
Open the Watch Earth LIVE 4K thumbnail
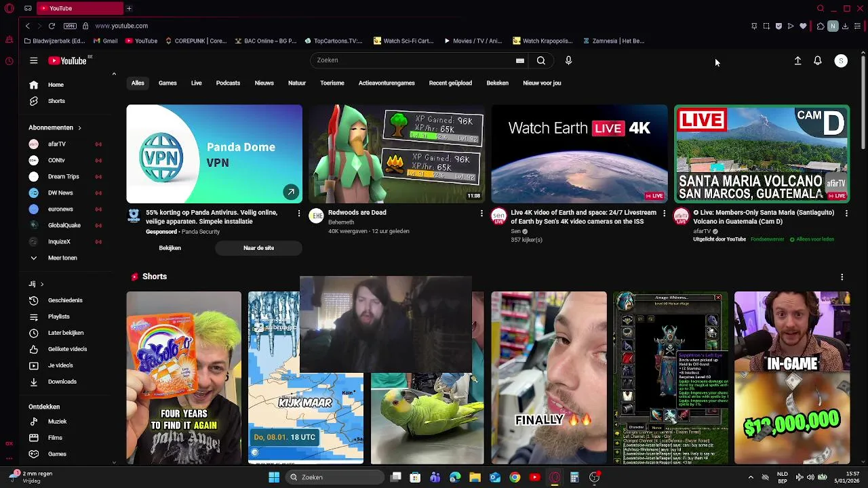(x=579, y=154)
